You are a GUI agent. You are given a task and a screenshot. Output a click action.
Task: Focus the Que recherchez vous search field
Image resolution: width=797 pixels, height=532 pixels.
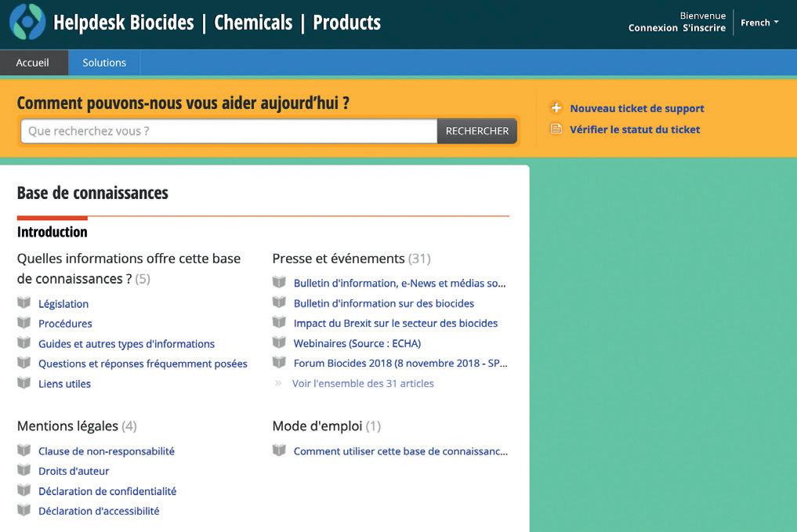click(x=228, y=131)
